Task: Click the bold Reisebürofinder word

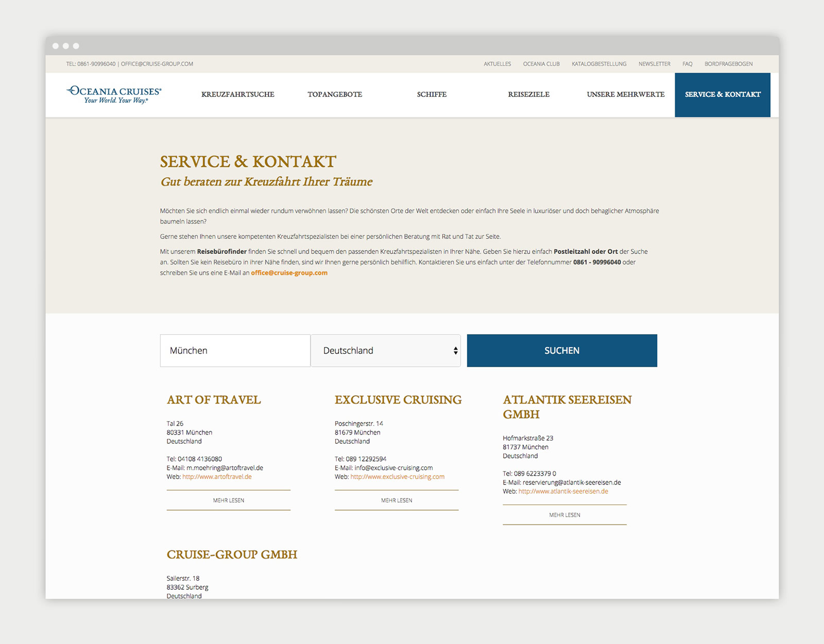Action: click(222, 252)
